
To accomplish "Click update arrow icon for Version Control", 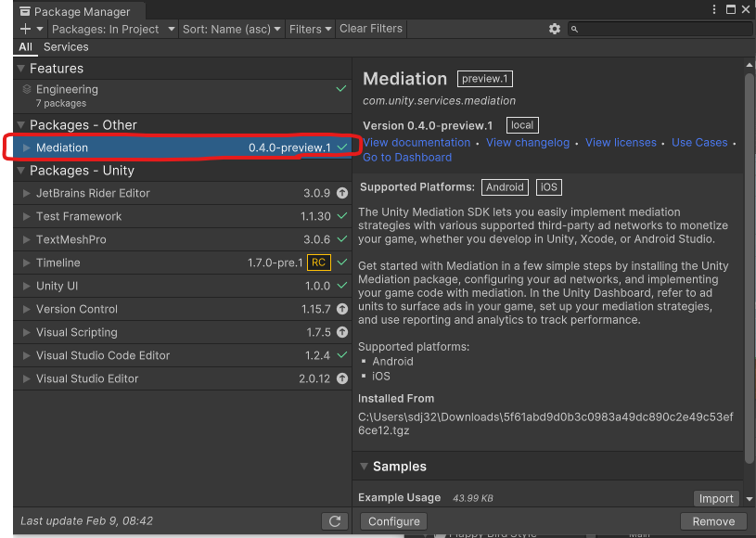I will pyautogui.click(x=342, y=309).
